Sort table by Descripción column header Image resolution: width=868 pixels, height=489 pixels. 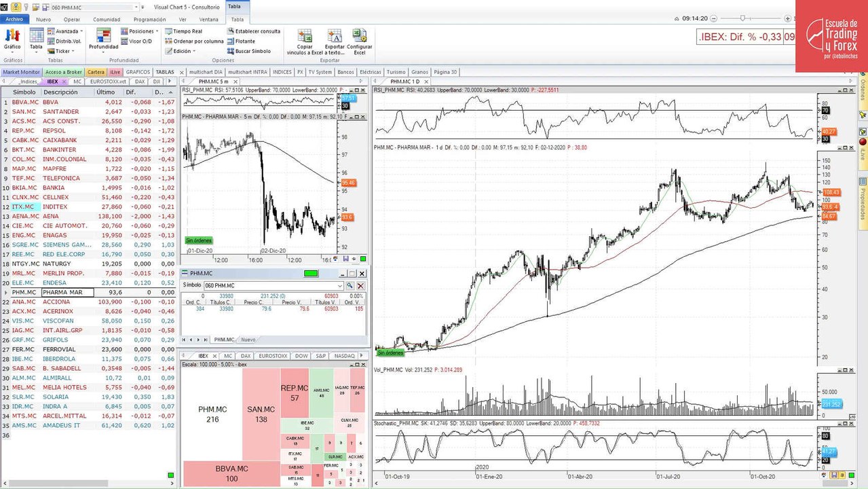pos(60,92)
